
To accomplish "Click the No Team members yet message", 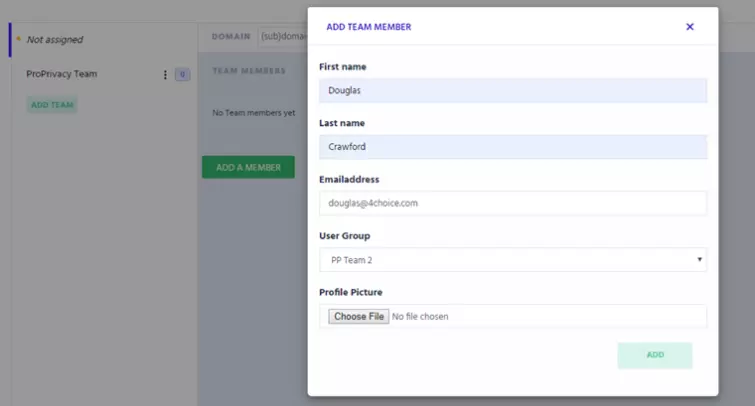I will (254, 113).
